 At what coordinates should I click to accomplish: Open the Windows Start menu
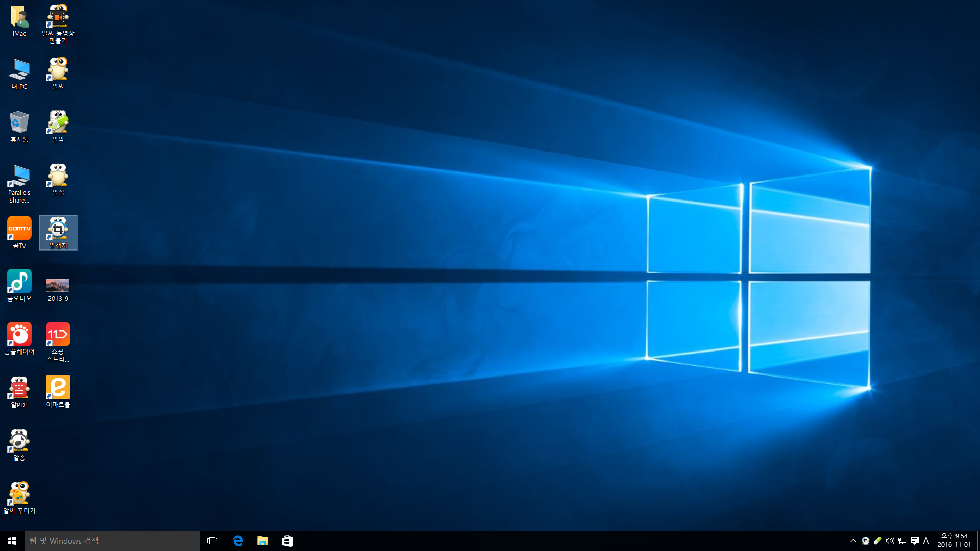[12, 541]
